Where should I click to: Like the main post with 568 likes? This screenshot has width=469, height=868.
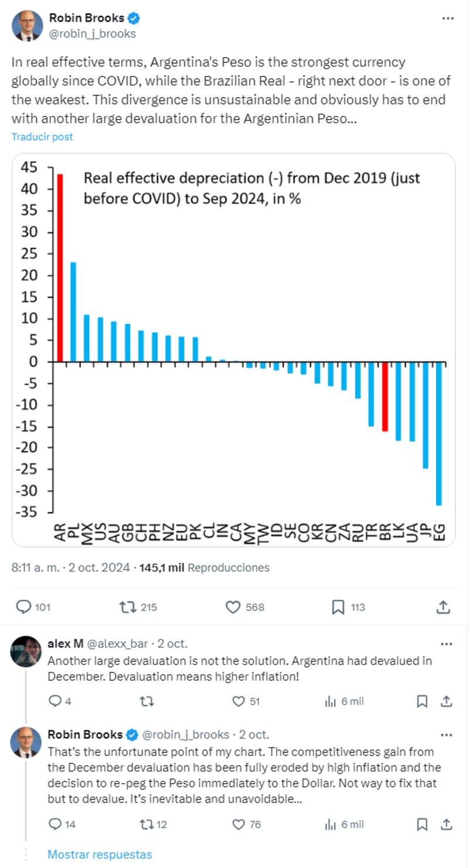(233, 607)
